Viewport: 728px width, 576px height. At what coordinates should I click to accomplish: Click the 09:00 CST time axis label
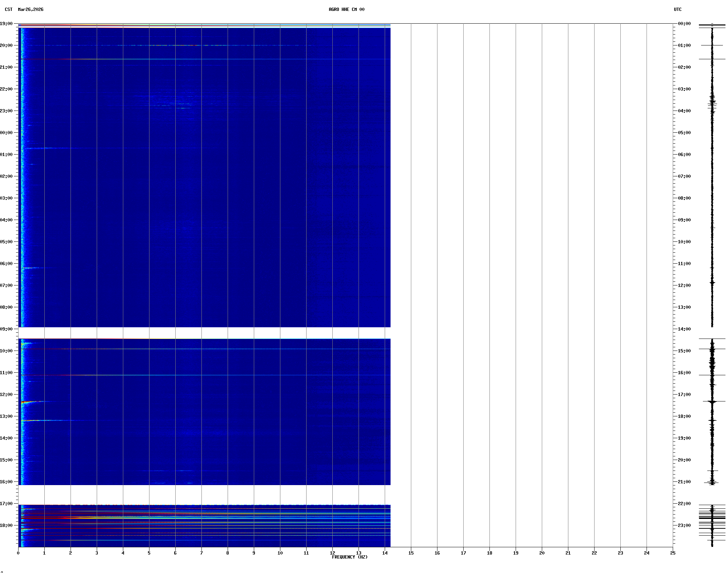pyautogui.click(x=6, y=329)
